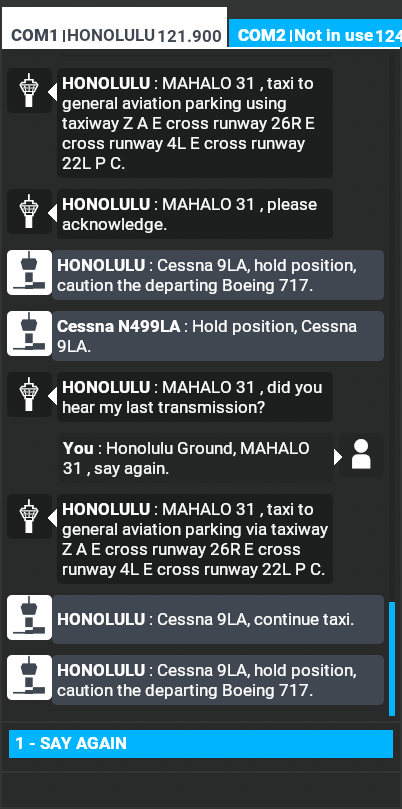Click your 'Honolulu Ground, say again' message
Screen dimensions: 402x809
(x=196, y=458)
